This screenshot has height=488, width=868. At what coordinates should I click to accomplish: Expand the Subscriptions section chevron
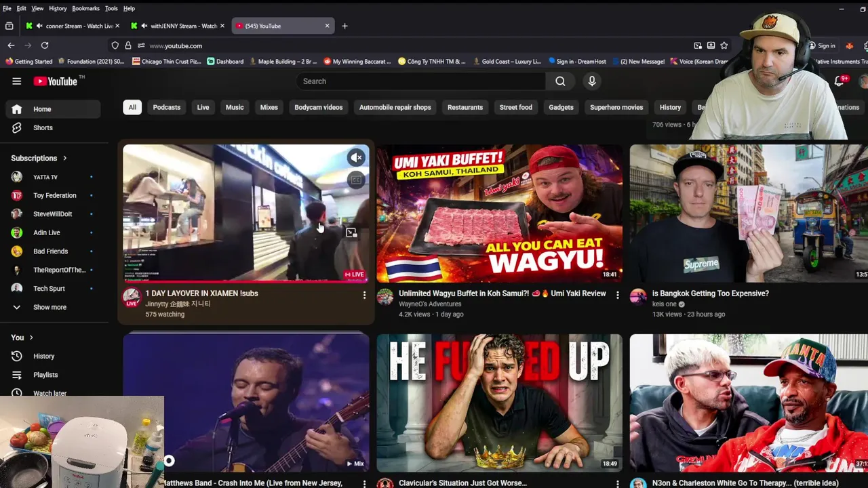click(65, 158)
